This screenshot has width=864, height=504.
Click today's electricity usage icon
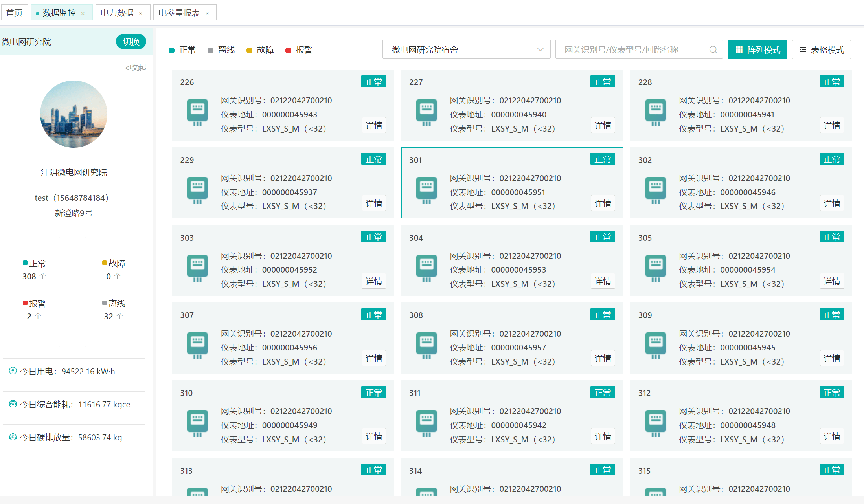(13, 371)
